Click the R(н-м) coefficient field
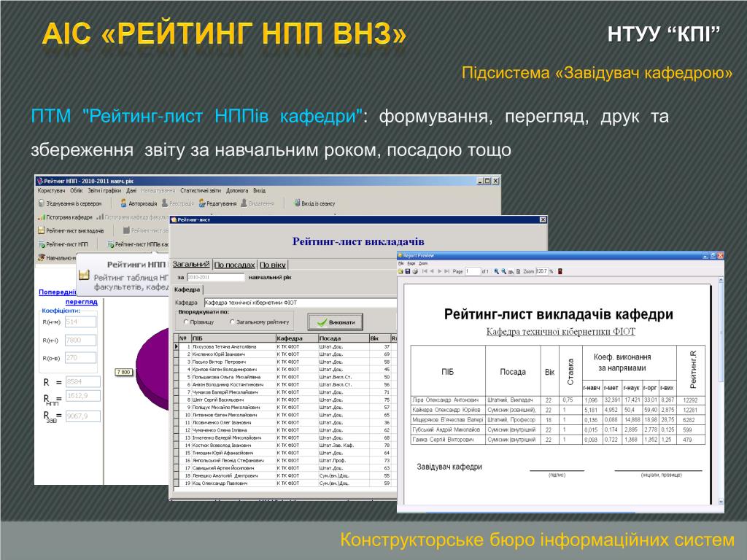The height and width of the screenshot is (560, 747). (80, 322)
